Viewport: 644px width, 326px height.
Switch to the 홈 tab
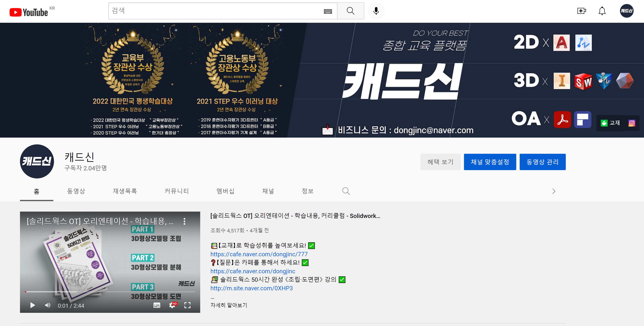37,191
